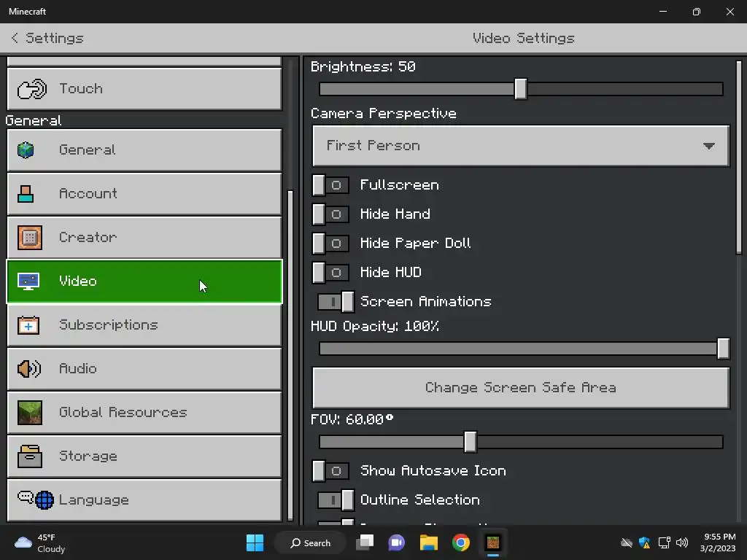Screen dimensions: 747x560
Task: Open Task View in taskbar
Action: (x=365, y=542)
